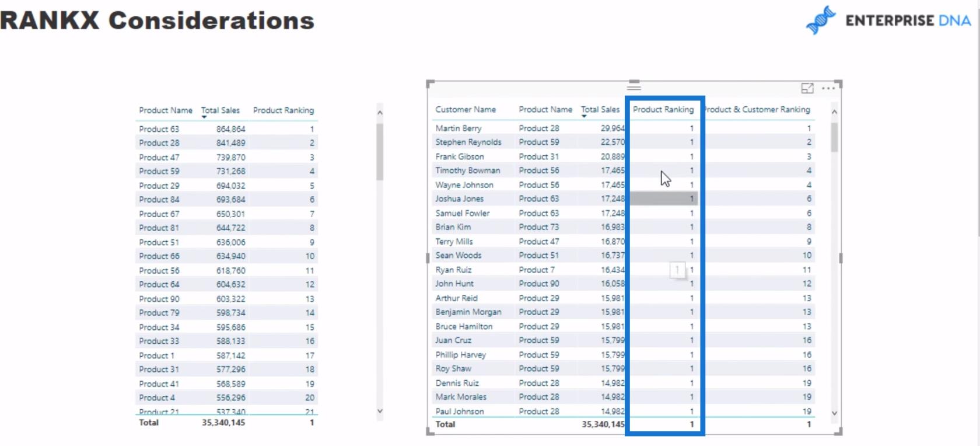Viewport: 980px width, 446px height.
Task: Select customer Terry Mills
Action: 454,242
